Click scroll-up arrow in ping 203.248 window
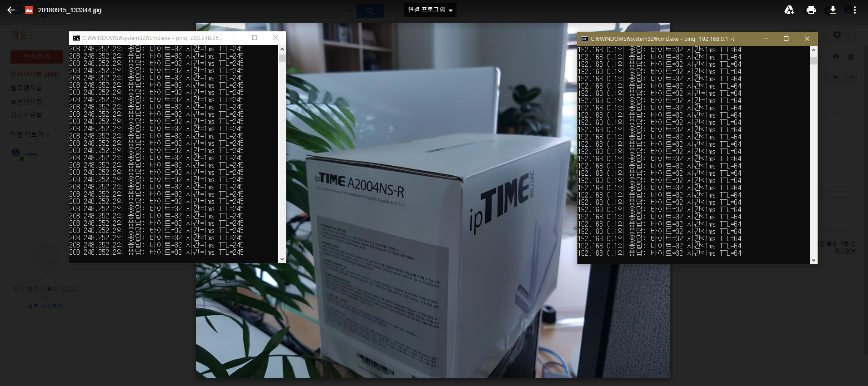The height and width of the screenshot is (386, 868). (x=282, y=49)
